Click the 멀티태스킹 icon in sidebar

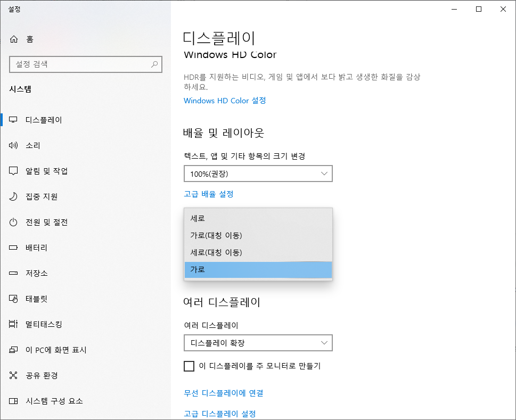(x=13, y=324)
